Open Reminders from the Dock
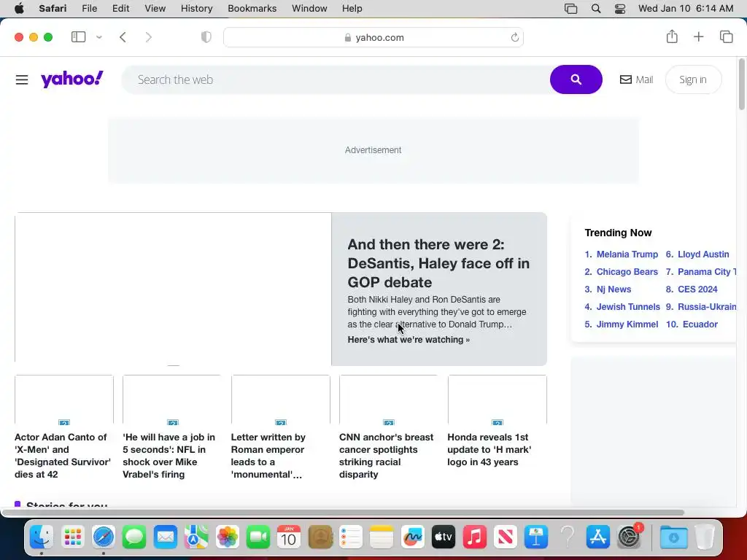The image size is (747, 560). coord(351,537)
